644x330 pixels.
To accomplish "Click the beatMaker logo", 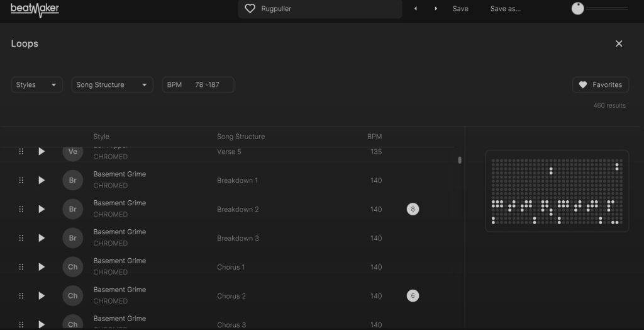I will pyautogui.click(x=35, y=9).
